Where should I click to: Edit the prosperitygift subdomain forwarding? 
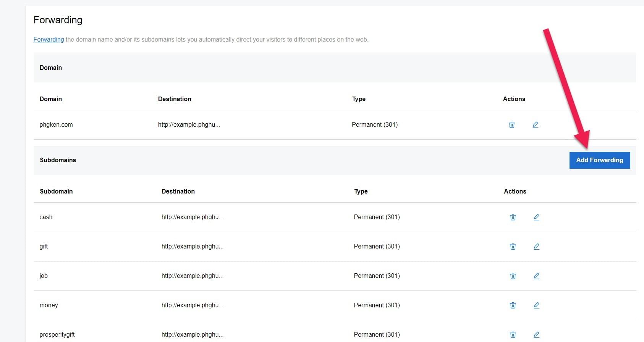point(537,335)
